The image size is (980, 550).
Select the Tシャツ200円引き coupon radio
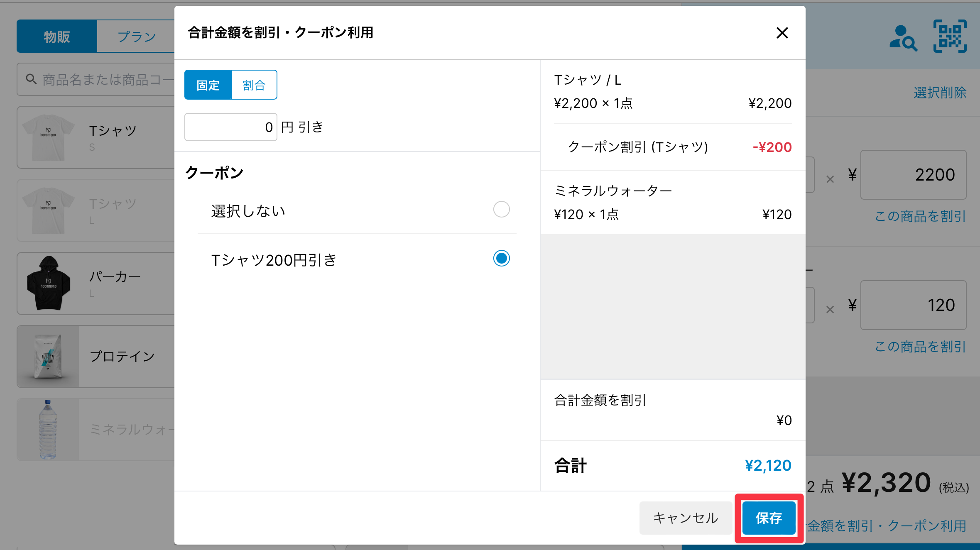(501, 259)
